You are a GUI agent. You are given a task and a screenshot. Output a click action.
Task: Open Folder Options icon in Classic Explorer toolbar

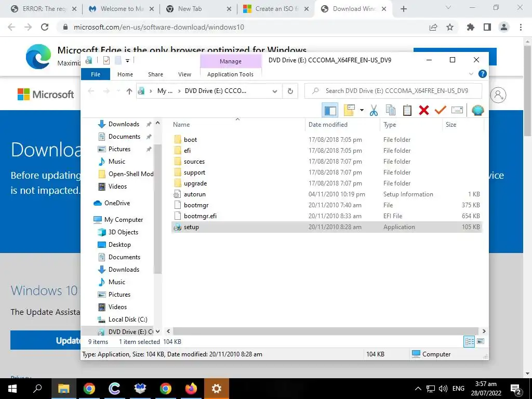point(349,110)
